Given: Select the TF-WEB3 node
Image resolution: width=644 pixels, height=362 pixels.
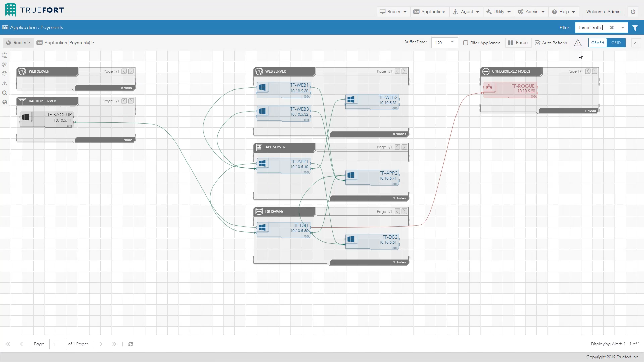Looking at the screenshot, I should 283,114.
